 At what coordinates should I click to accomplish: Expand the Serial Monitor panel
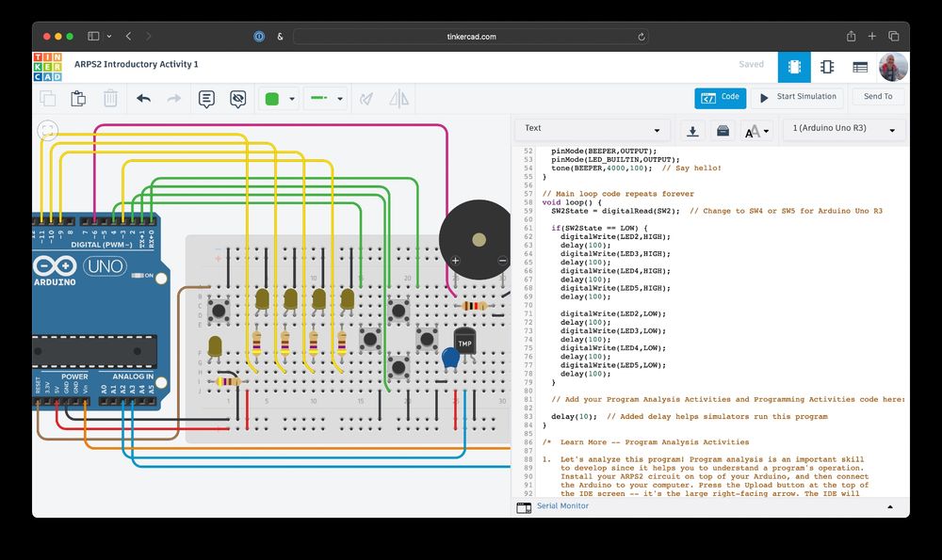coord(889,506)
